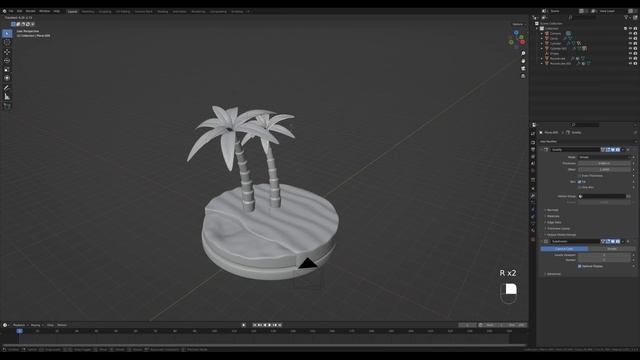Image resolution: width=640 pixels, height=360 pixels.
Task: Expand Output Vertex Groups subpanel
Action: coord(561,235)
